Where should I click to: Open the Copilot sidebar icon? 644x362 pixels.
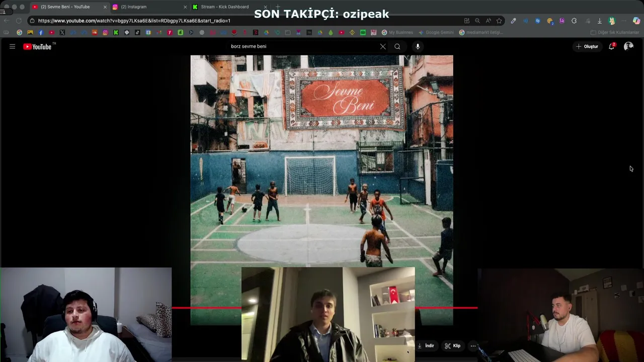636,21
